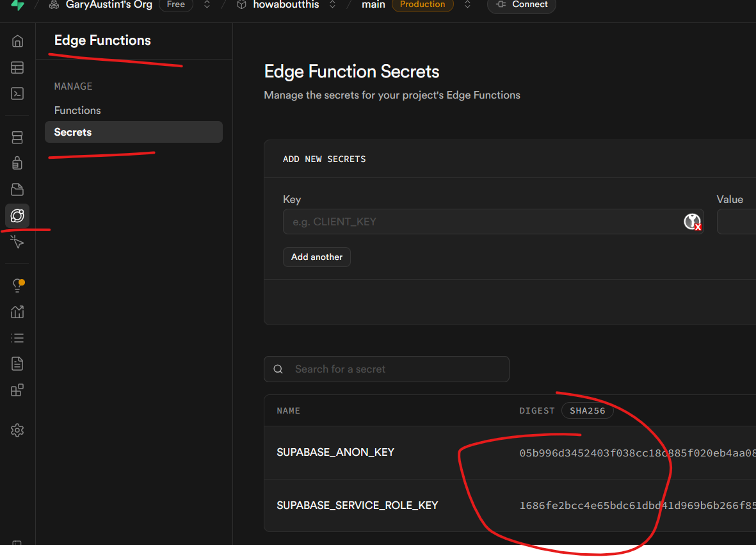Expand the howaboutthis project switcher chevron
The width and height of the screenshot is (756, 557).
[332, 5]
